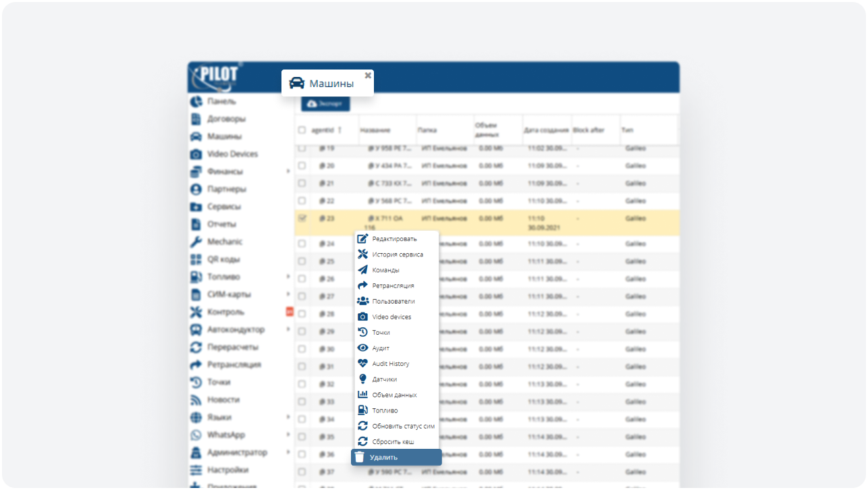
Task: Open Договоры in the sidebar
Action: pos(226,119)
